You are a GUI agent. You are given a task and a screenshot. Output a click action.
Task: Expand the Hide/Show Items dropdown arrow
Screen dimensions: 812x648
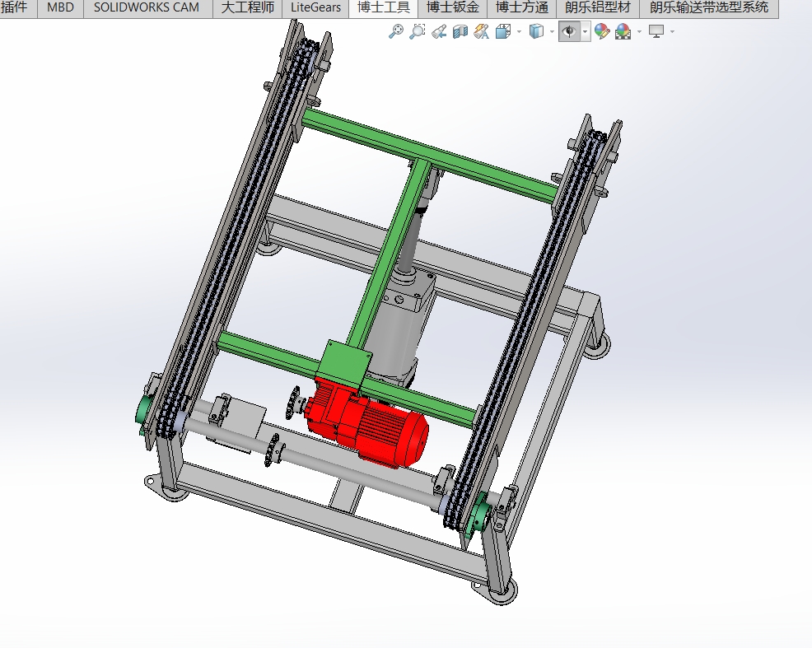pos(586,32)
